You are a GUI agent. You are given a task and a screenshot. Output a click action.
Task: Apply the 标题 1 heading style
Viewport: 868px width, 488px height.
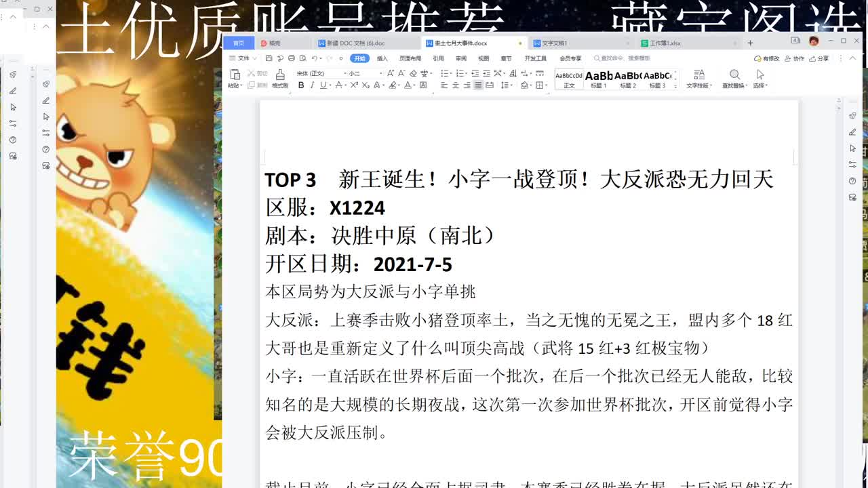(x=599, y=79)
